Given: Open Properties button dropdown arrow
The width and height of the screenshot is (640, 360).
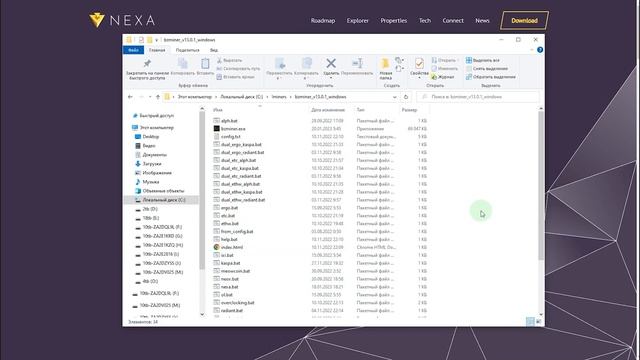Looking at the screenshot, I should (x=419, y=78).
